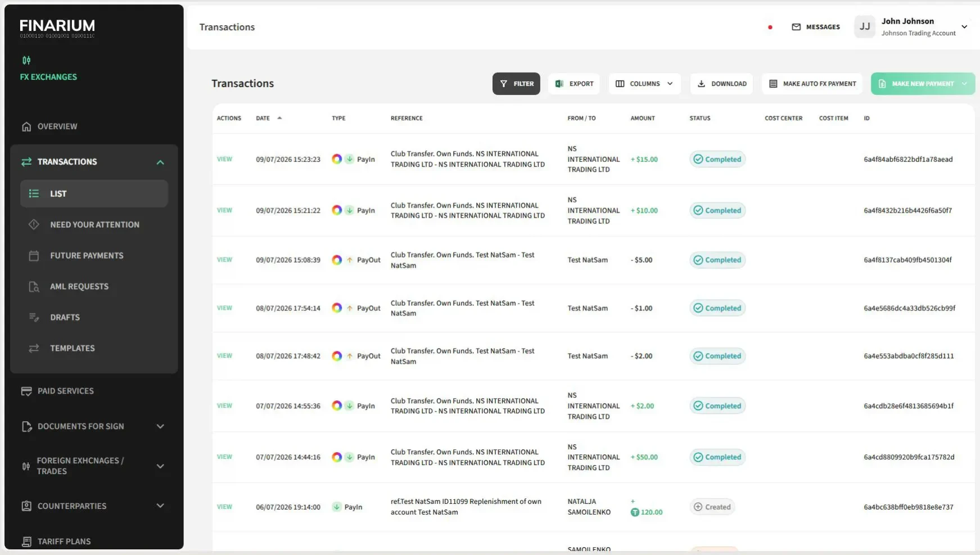Viewport: 980px width, 555px height.
Task: Click Make Auto FX Payment button
Action: point(812,84)
